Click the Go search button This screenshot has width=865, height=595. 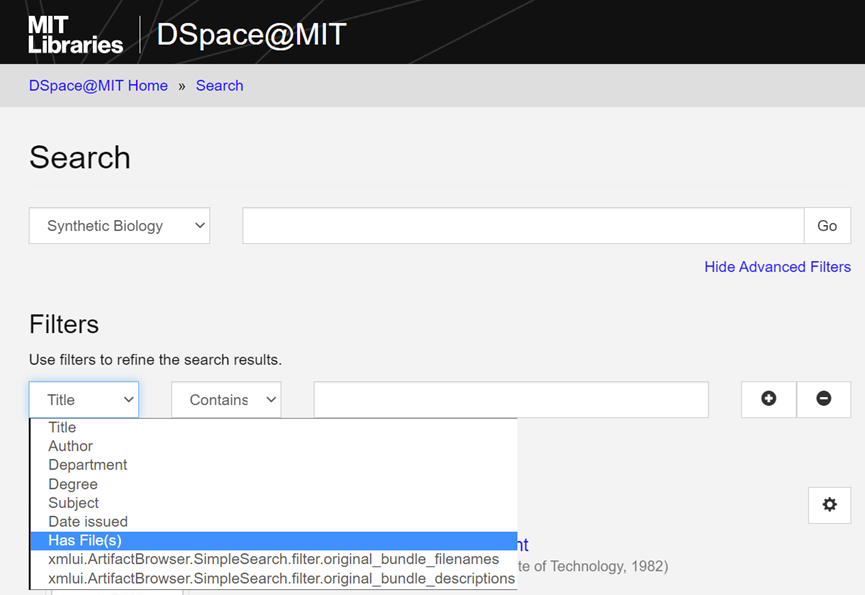pyautogui.click(x=827, y=226)
